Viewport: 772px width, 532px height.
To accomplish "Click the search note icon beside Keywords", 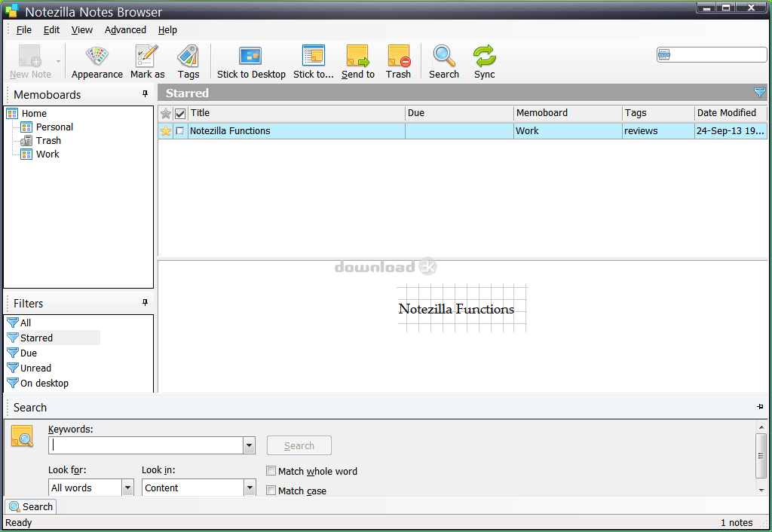I will click(22, 436).
